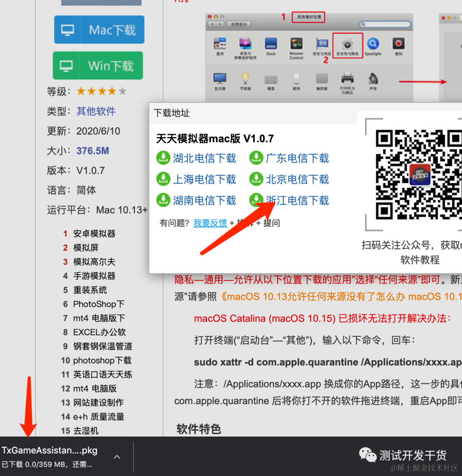Open the TxGameAssistan....pkg download item

click(50, 456)
